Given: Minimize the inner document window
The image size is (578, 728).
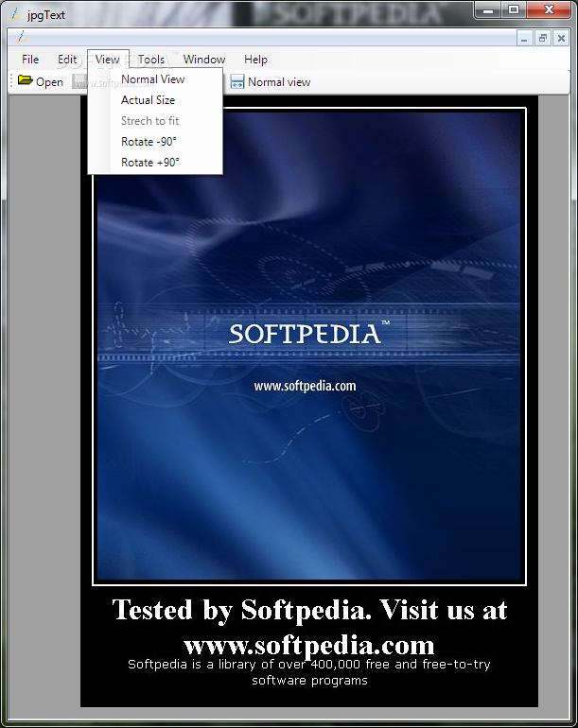Looking at the screenshot, I should tap(524, 38).
